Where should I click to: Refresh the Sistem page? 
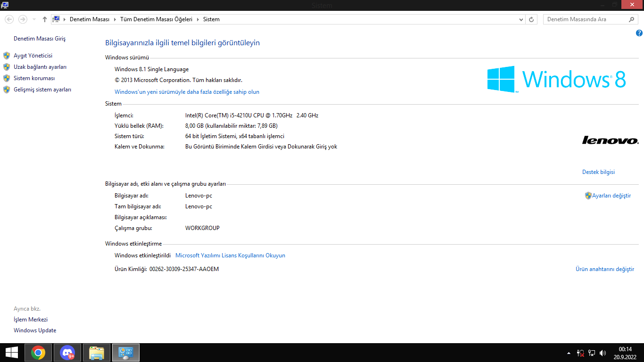click(531, 19)
